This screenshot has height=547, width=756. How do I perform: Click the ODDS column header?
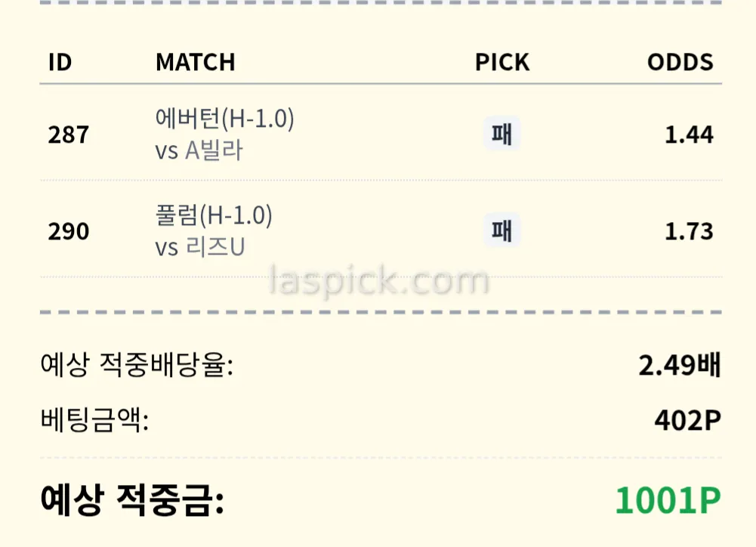[680, 62]
